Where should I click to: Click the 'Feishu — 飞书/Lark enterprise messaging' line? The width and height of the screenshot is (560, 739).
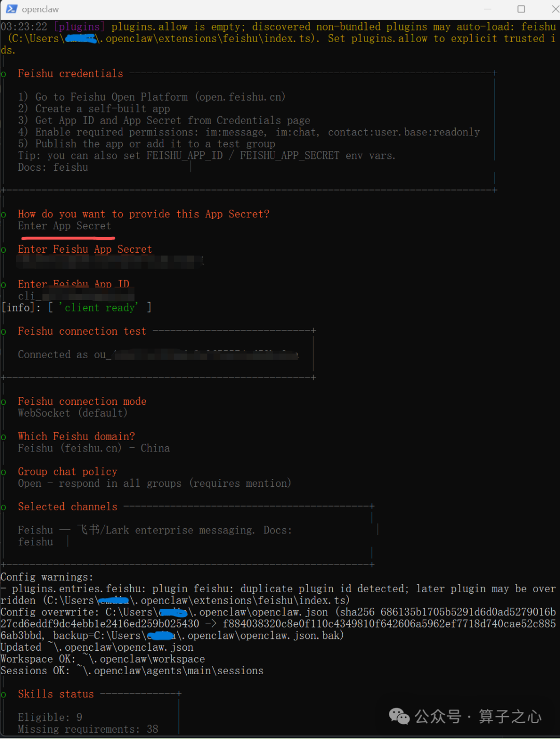(155, 530)
